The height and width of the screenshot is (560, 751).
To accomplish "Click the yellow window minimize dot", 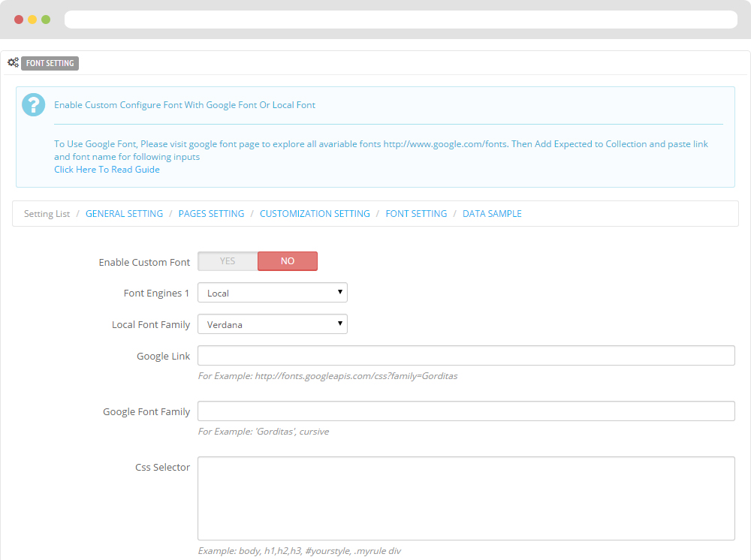I will click(32, 20).
